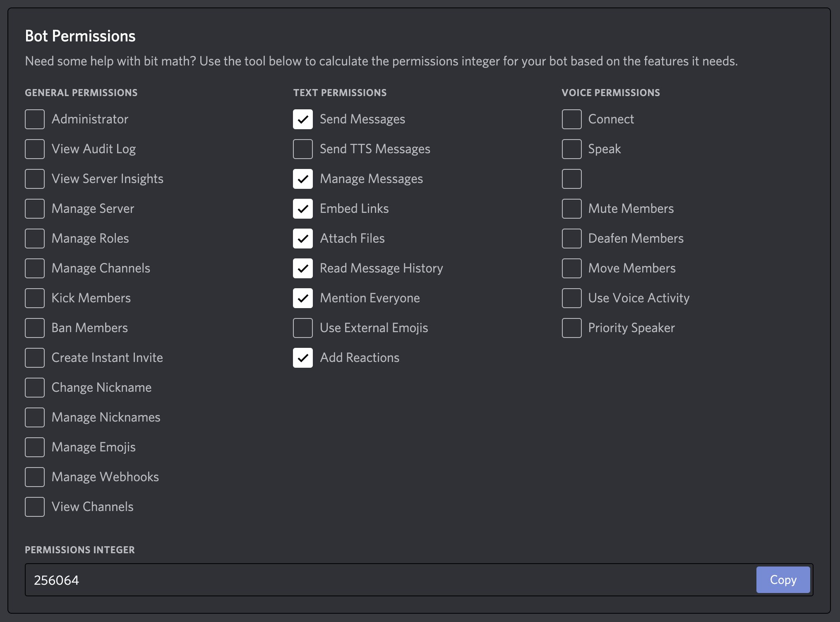Uncheck Embed Links
The image size is (840, 622).
[x=303, y=209]
